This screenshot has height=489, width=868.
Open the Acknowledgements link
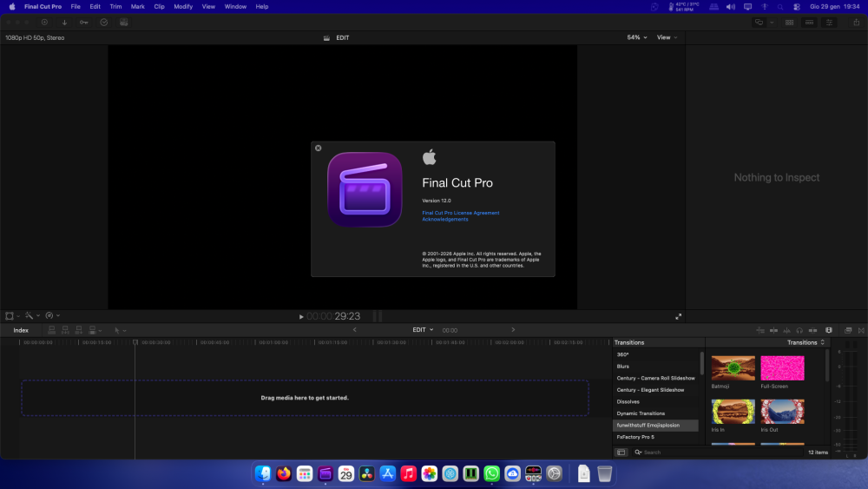(445, 219)
